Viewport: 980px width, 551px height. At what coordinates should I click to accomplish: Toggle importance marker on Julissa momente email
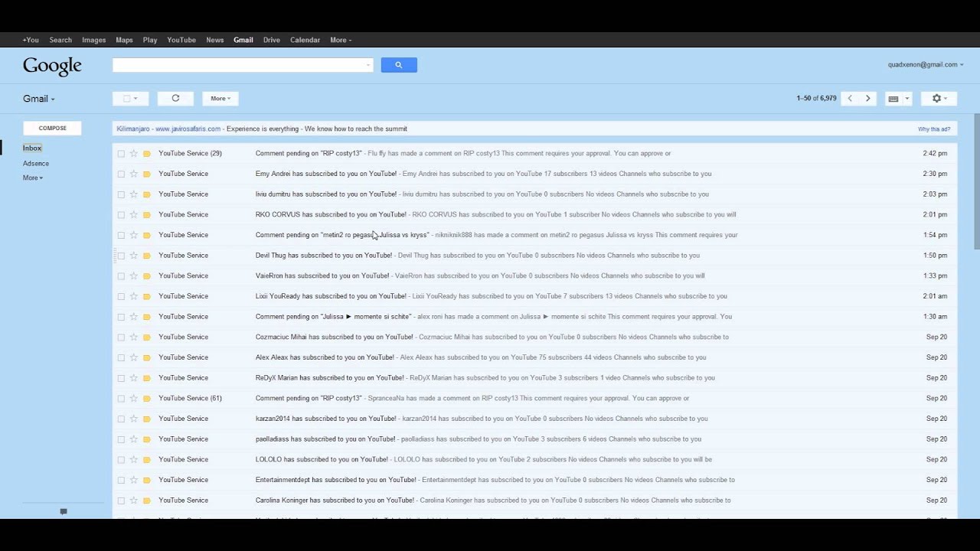click(x=147, y=317)
